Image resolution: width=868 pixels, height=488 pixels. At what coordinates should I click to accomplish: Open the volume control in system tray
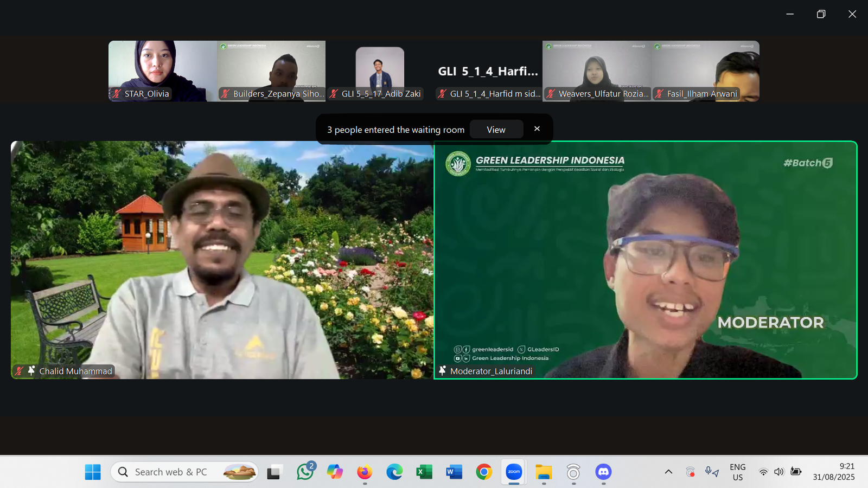[x=779, y=472]
